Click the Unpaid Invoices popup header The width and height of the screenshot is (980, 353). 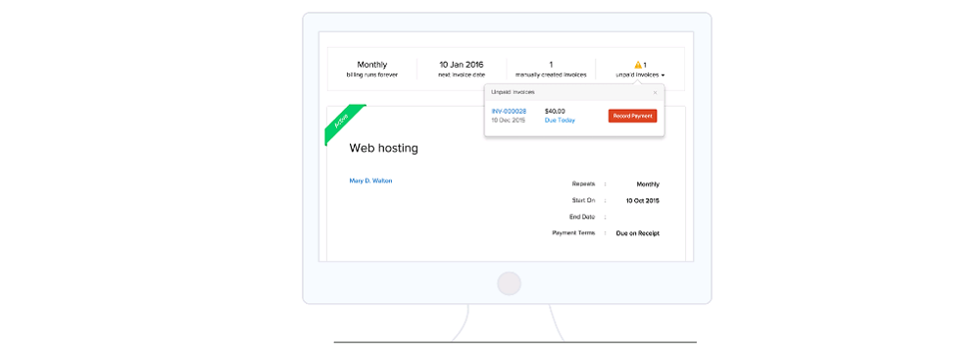tap(574, 92)
